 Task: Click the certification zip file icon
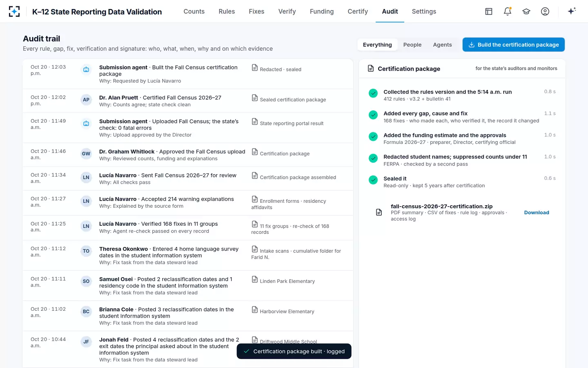379,212
